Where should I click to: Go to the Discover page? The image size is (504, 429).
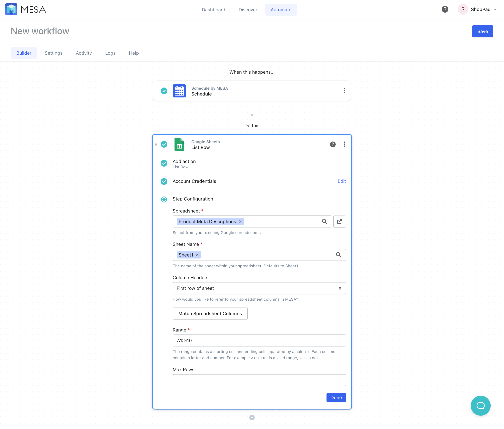[x=248, y=10]
